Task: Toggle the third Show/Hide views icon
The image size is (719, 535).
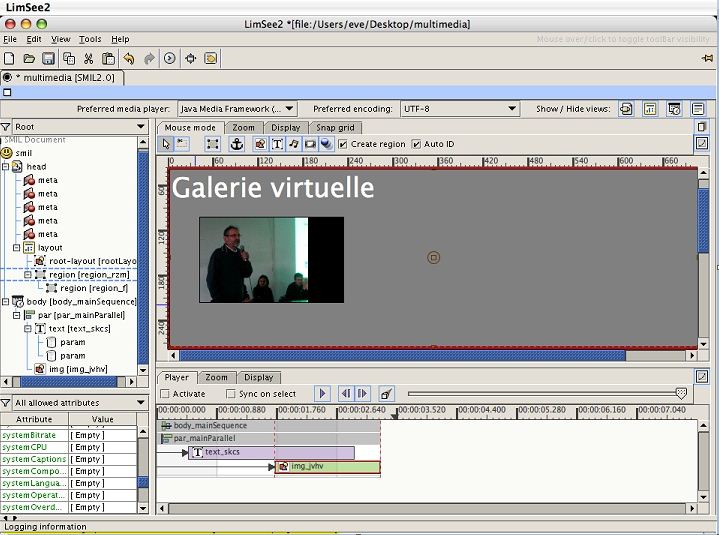Action: 674,109
